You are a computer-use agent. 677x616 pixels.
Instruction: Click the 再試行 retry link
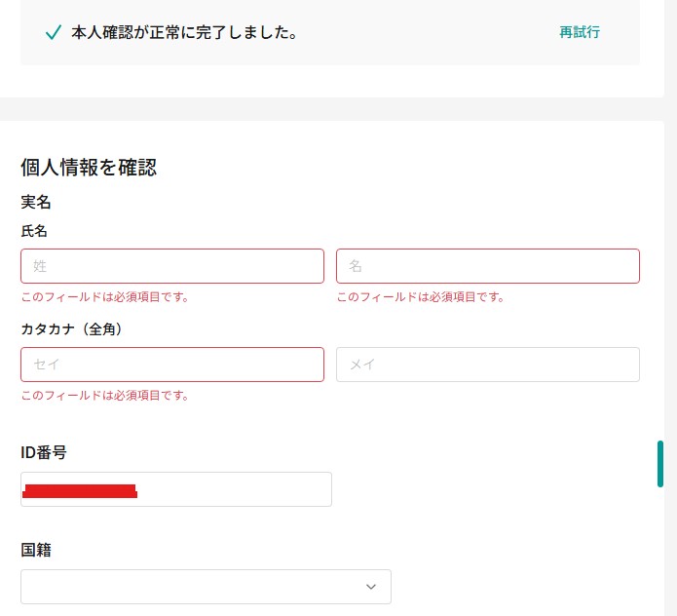point(580,32)
